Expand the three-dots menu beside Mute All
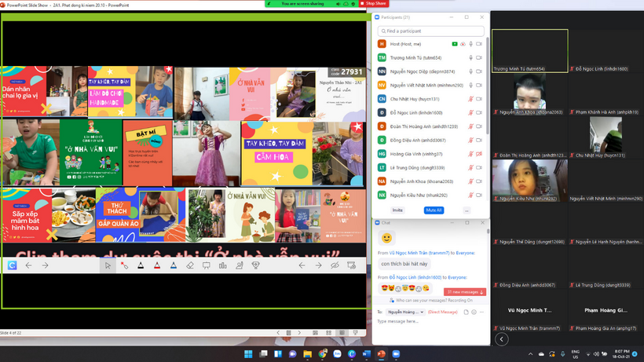 click(x=467, y=210)
